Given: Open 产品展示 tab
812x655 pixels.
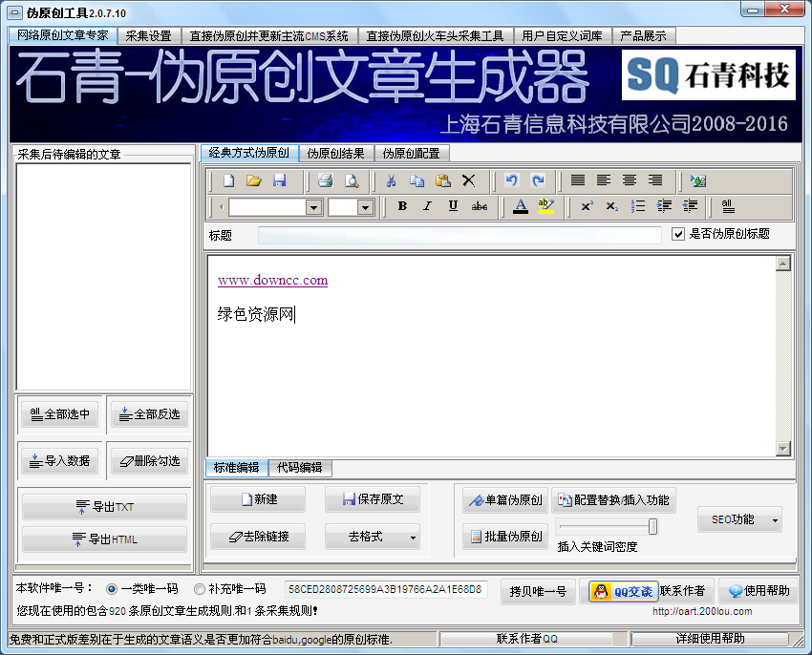Looking at the screenshot, I should 643,35.
